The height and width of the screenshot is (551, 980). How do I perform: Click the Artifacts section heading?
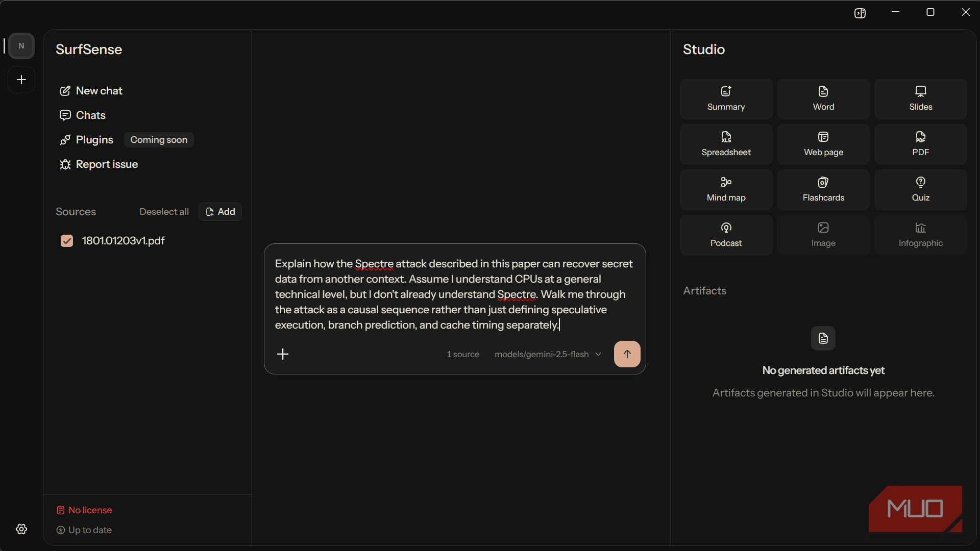click(x=704, y=291)
